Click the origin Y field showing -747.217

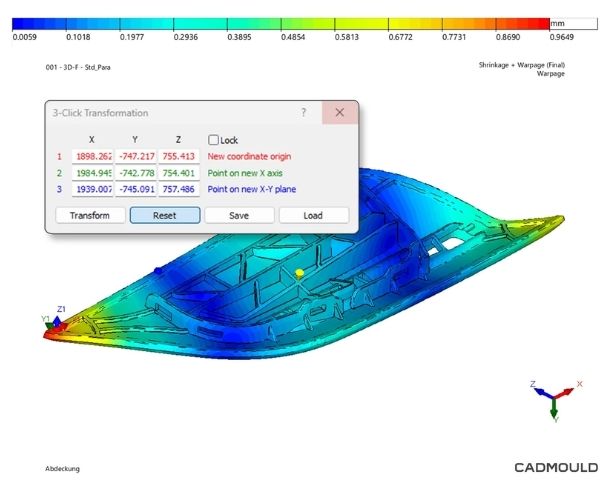pos(135,157)
